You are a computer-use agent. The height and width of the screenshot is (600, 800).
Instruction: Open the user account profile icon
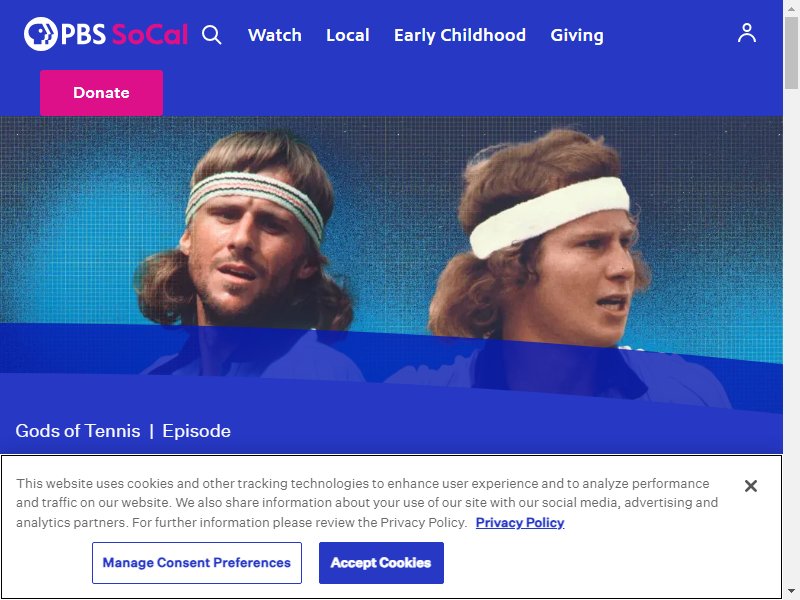click(x=746, y=33)
